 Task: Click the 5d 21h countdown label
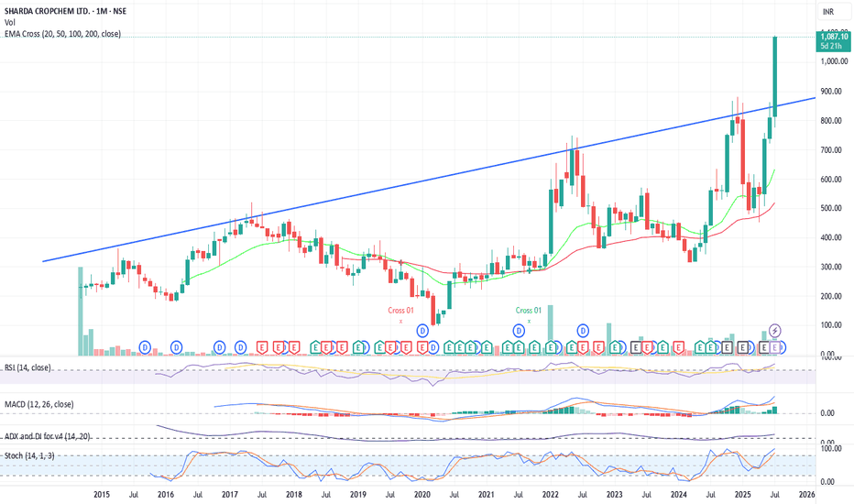[x=831, y=47]
